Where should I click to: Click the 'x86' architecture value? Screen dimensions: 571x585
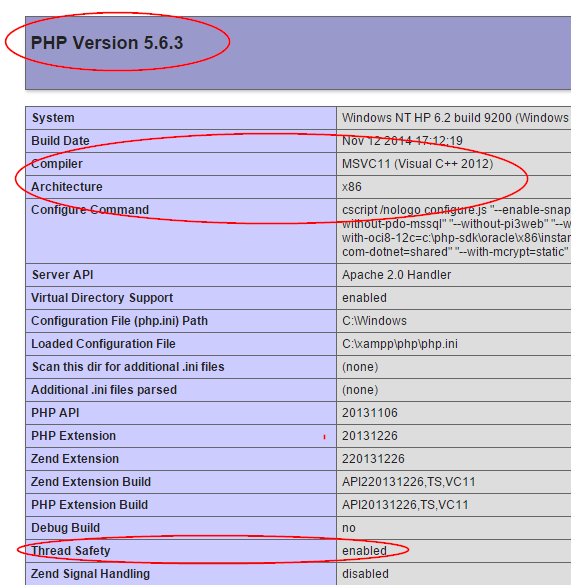(x=352, y=187)
